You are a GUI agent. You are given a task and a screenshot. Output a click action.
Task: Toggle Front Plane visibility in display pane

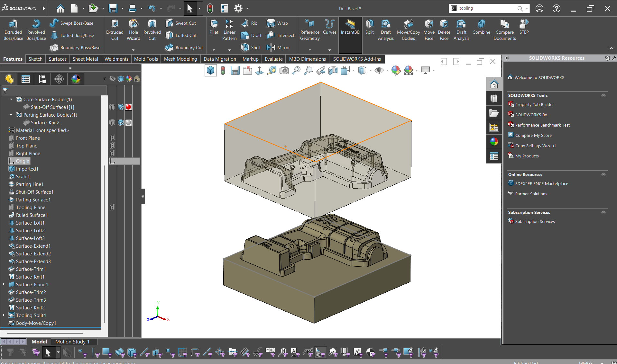tap(112, 138)
